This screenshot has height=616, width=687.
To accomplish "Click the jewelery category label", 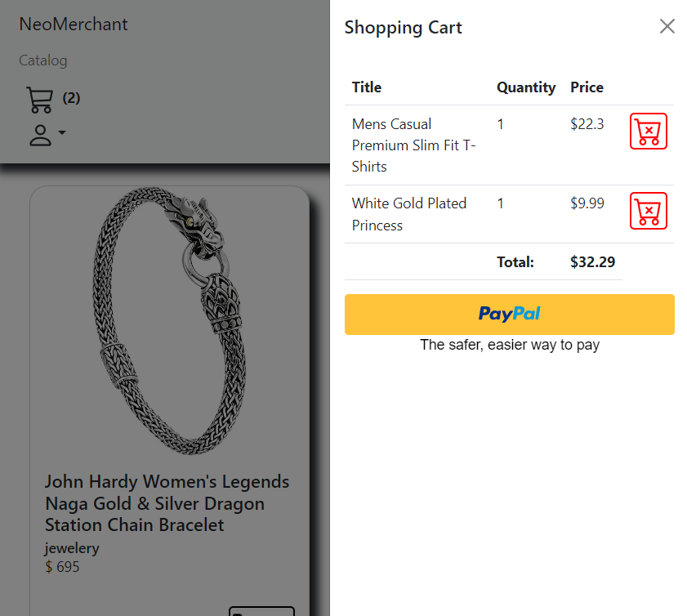I will (x=72, y=548).
